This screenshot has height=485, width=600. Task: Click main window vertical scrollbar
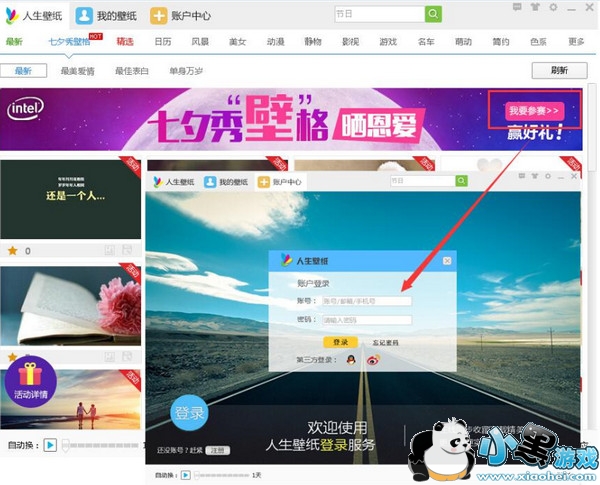point(592,126)
